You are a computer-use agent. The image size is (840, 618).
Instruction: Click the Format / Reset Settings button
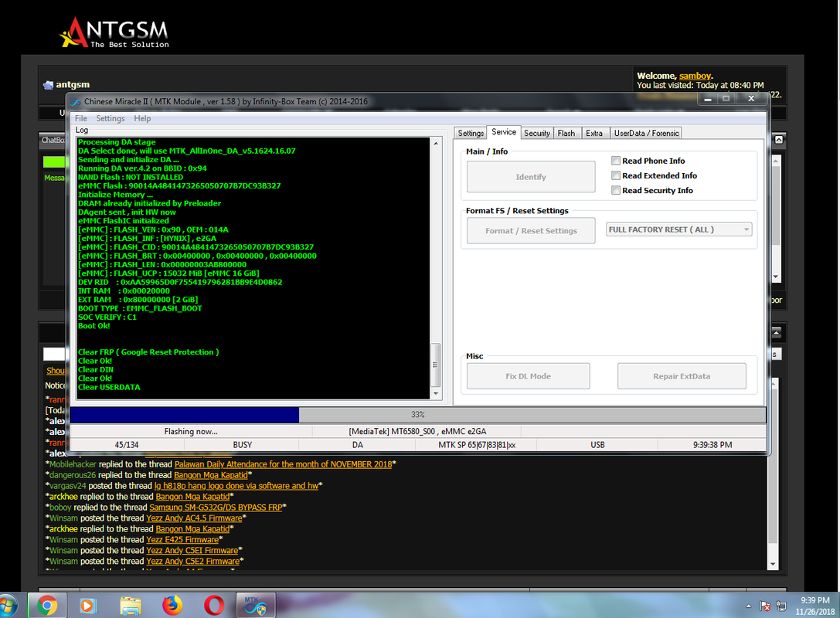pyautogui.click(x=531, y=231)
